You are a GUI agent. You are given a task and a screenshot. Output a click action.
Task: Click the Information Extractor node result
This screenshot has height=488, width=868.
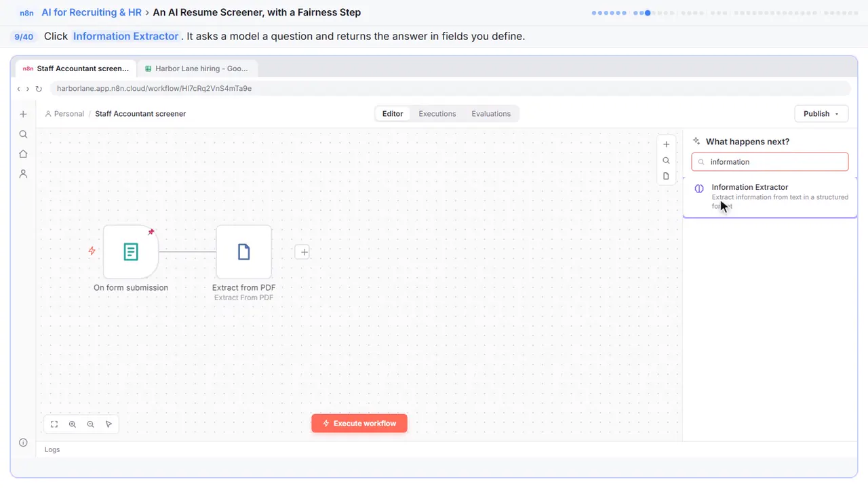point(770,196)
